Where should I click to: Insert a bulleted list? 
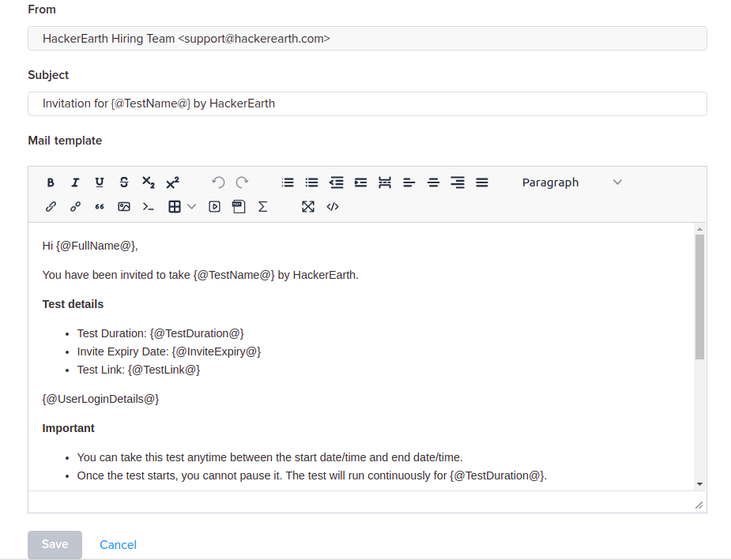coord(311,182)
